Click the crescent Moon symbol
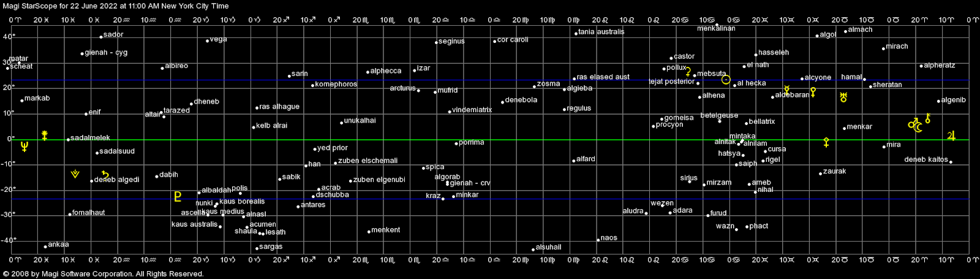This screenshot has width=980, height=279. (918, 128)
